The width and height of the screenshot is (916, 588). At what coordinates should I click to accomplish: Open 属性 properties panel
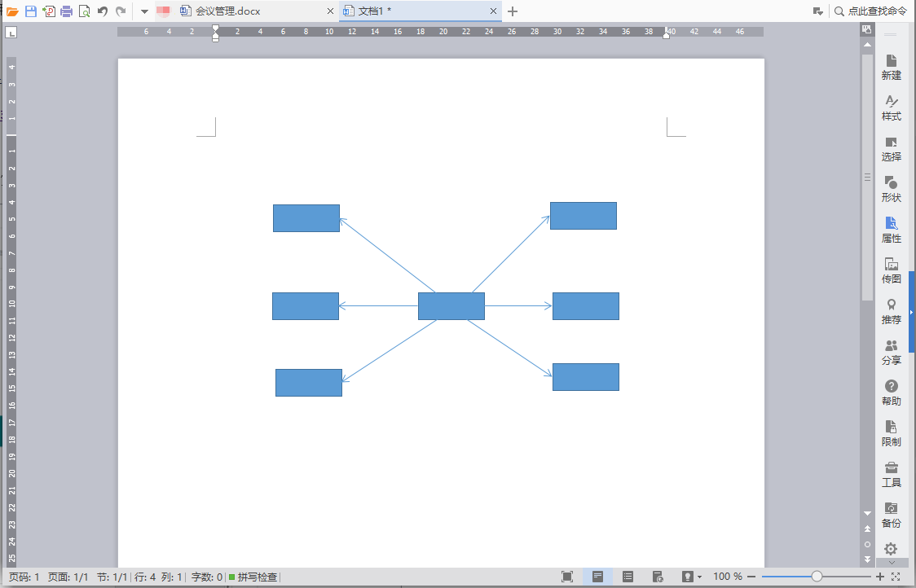[x=891, y=230]
